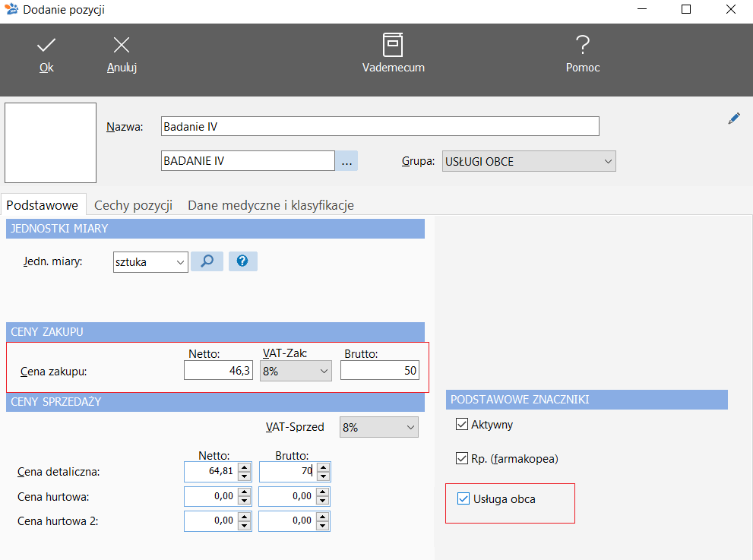Increase Cena hurtowa Netto with up arrow

click(x=245, y=492)
